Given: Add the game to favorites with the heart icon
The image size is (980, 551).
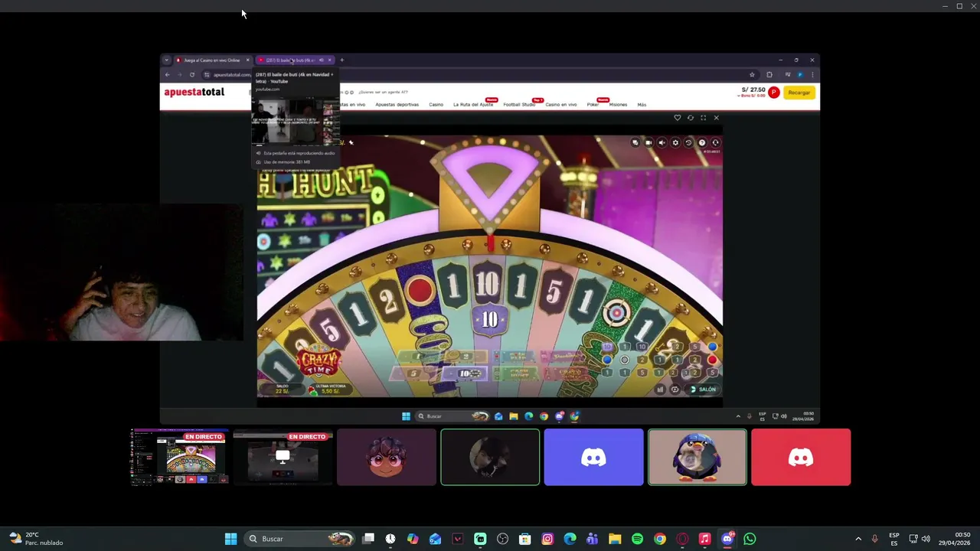Looking at the screenshot, I should pos(678,118).
